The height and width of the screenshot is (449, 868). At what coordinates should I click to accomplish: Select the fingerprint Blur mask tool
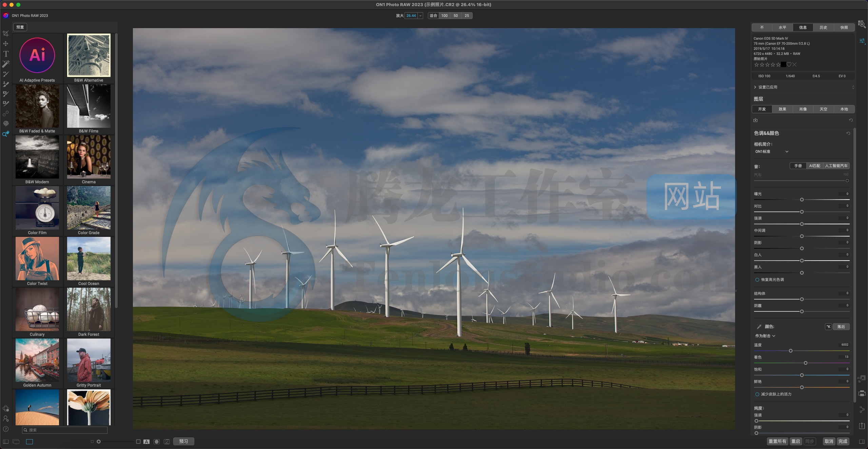tap(6, 124)
